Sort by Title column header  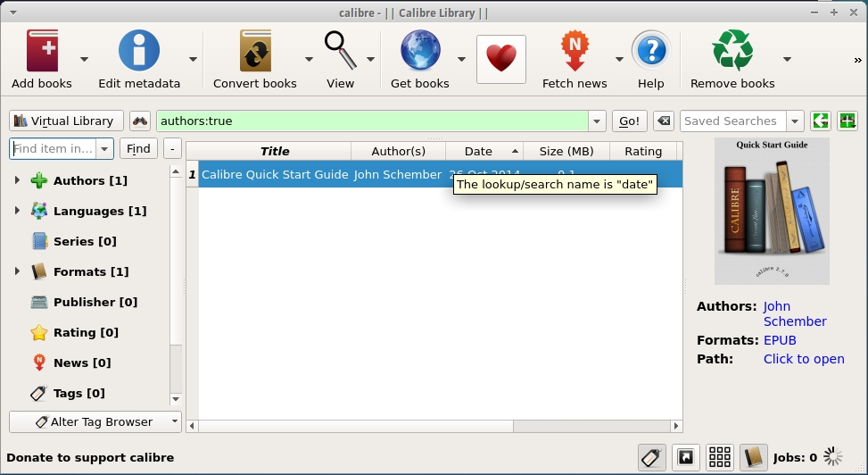(x=275, y=151)
